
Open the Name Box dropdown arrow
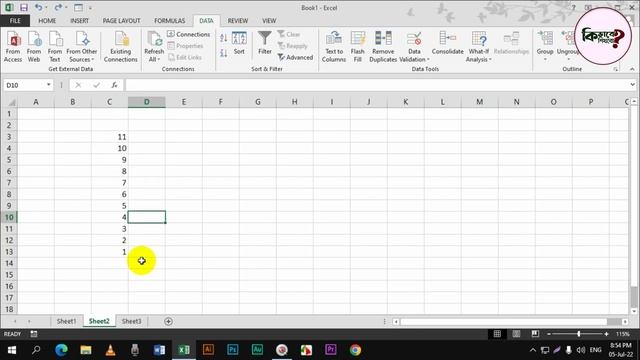pos(49,85)
